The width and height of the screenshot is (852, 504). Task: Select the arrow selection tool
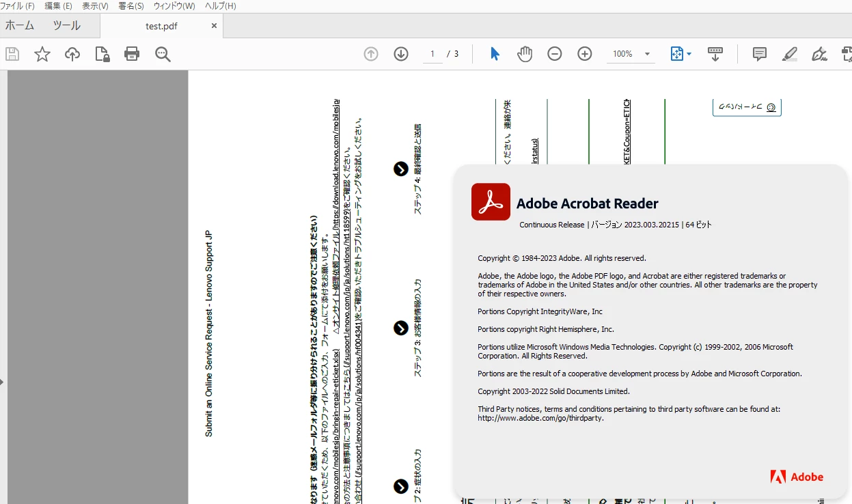tap(495, 54)
